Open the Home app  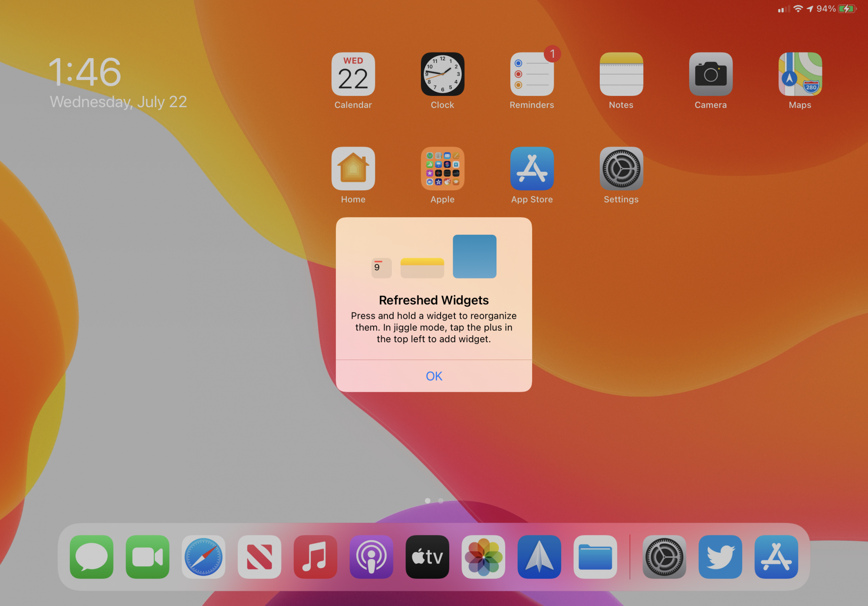pos(353,169)
